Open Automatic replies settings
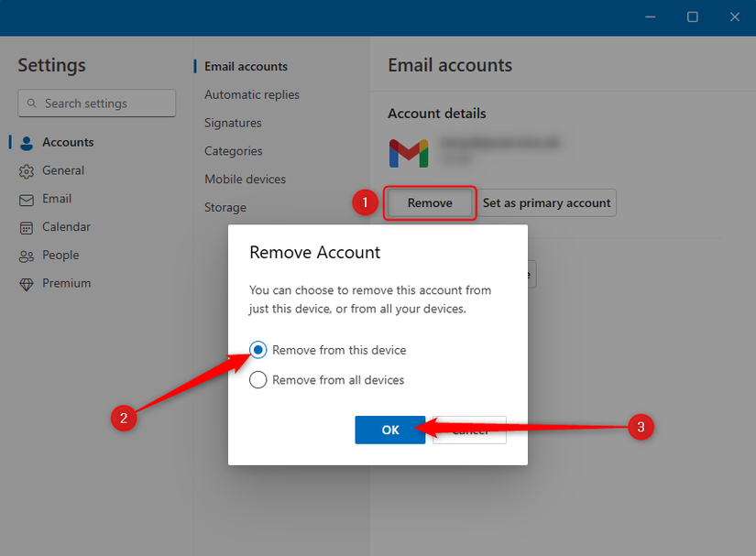The image size is (756, 556). (x=251, y=94)
